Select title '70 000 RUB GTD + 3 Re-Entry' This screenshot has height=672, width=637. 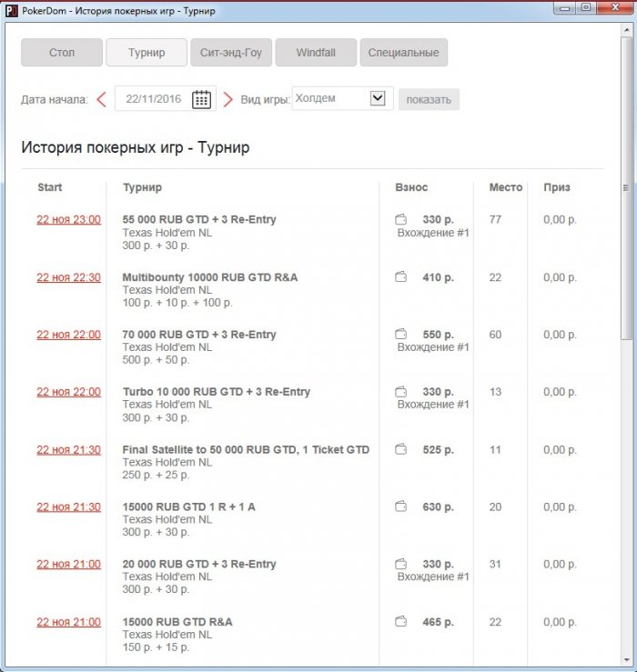click(x=199, y=335)
